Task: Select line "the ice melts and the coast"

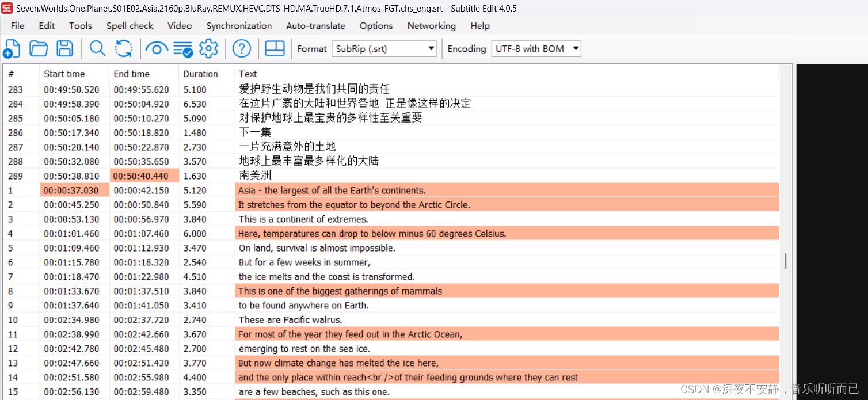Action: coord(507,277)
